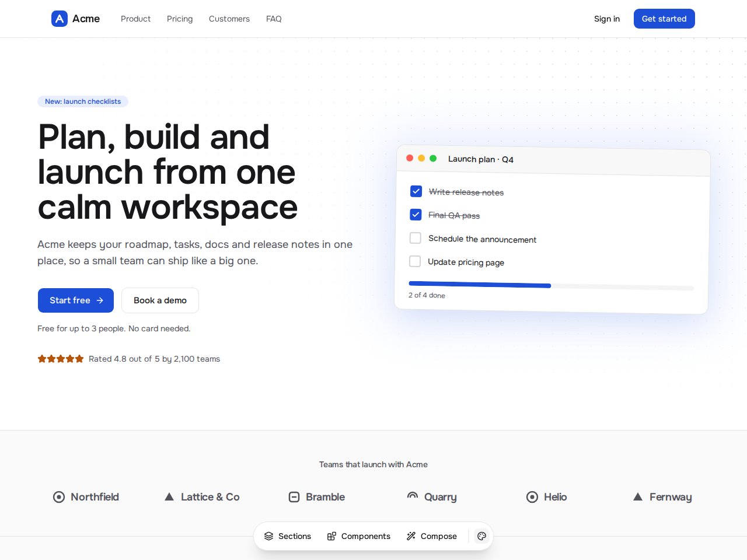
Task: Click the Start free button
Action: [76, 300]
